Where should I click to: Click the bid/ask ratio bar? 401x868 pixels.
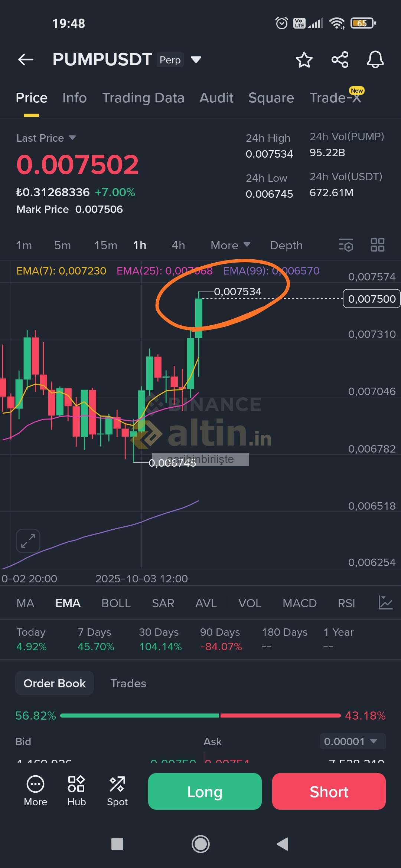point(200,716)
